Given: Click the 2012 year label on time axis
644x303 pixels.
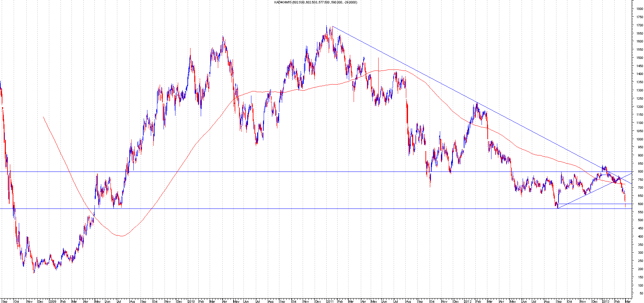Looking at the screenshot, I should (468, 301).
